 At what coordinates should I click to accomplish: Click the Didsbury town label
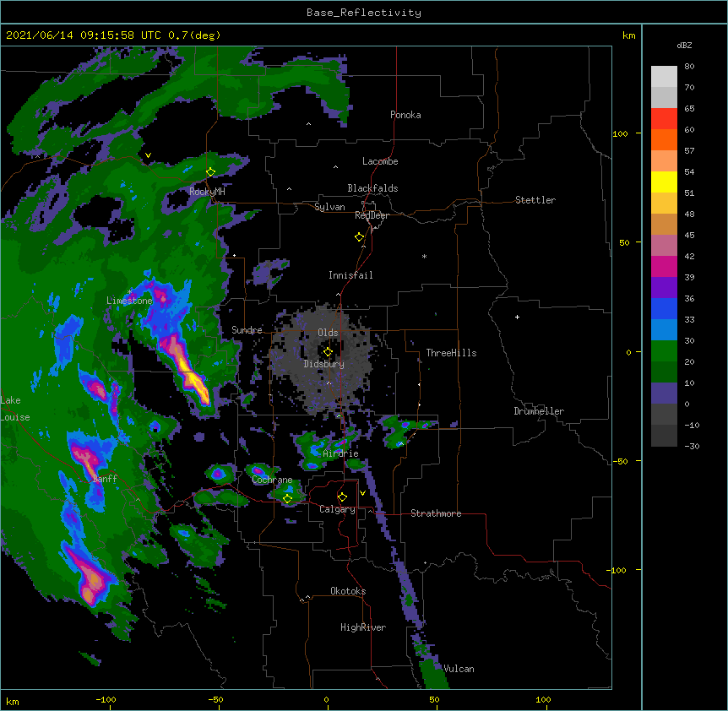(x=324, y=364)
